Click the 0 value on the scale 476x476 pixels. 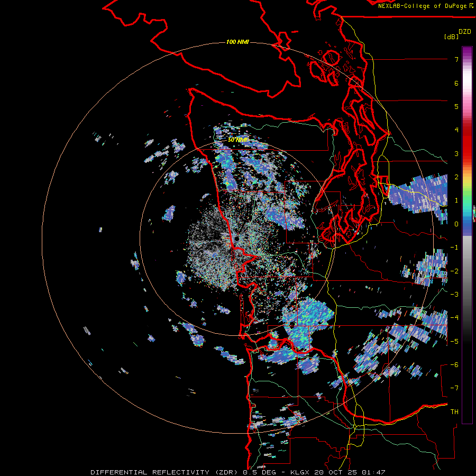(x=456, y=224)
